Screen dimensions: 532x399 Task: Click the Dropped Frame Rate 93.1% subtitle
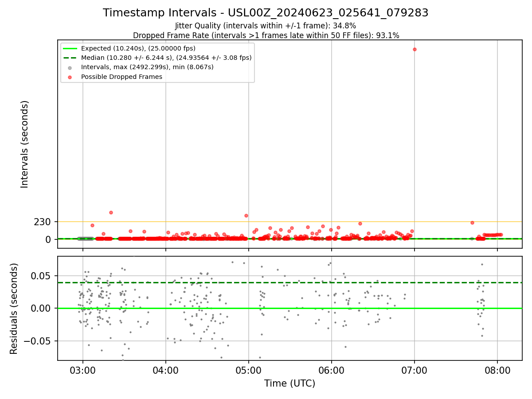[x=266, y=35]
